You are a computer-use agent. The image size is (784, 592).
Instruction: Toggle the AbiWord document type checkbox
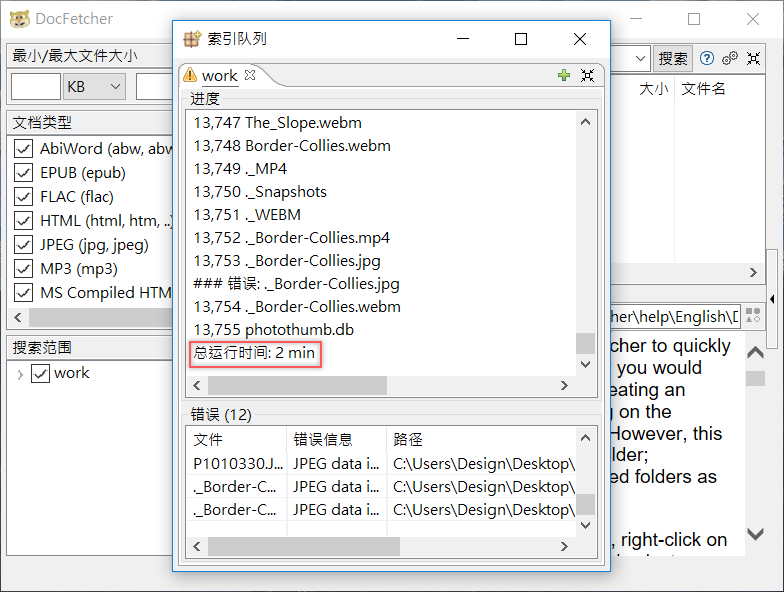[24, 148]
